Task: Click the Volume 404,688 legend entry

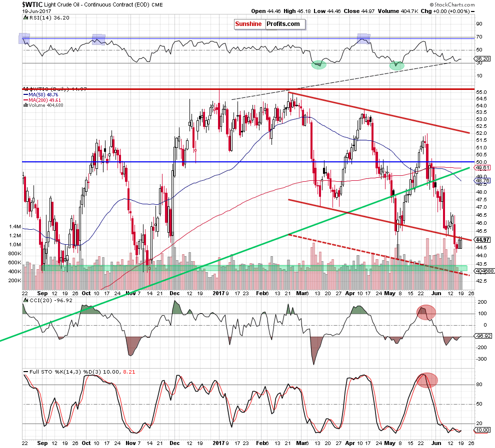Action: click(x=46, y=105)
